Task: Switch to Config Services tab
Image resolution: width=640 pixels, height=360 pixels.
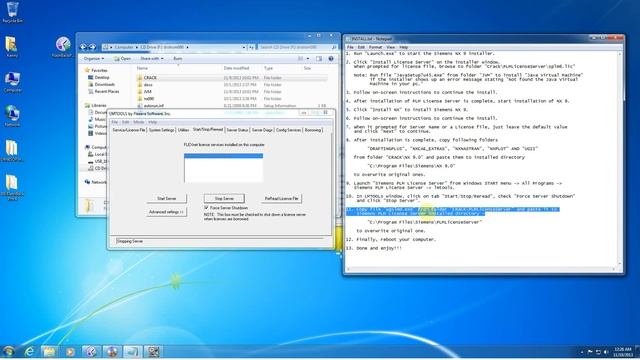Action: pos(288,130)
